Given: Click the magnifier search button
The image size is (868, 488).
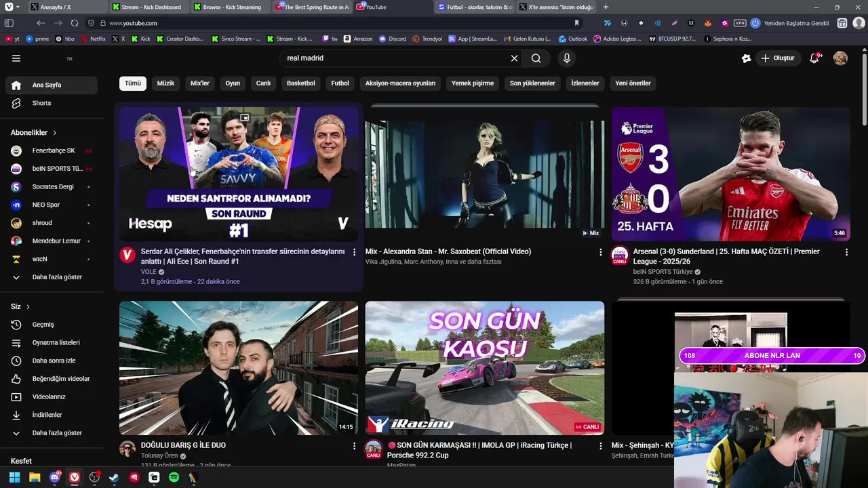Looking at the screenshot, I should [x=536, y=58].
